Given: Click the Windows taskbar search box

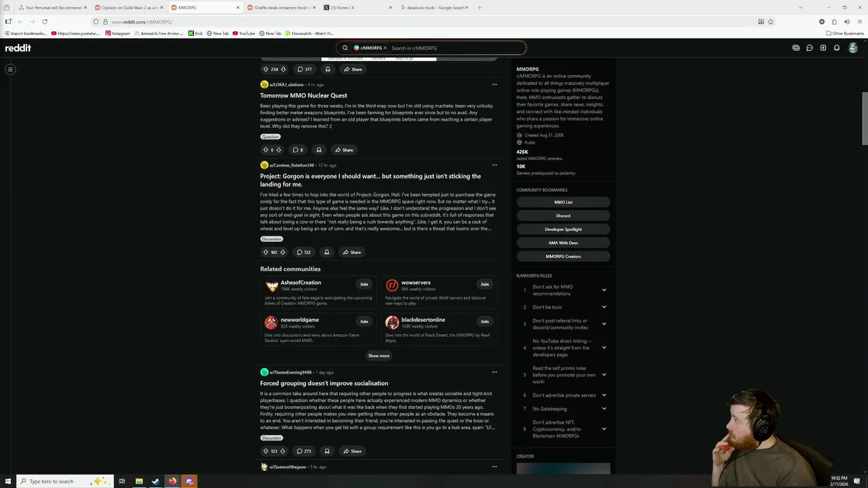Looking at the screenshot, I should [64, 481].
